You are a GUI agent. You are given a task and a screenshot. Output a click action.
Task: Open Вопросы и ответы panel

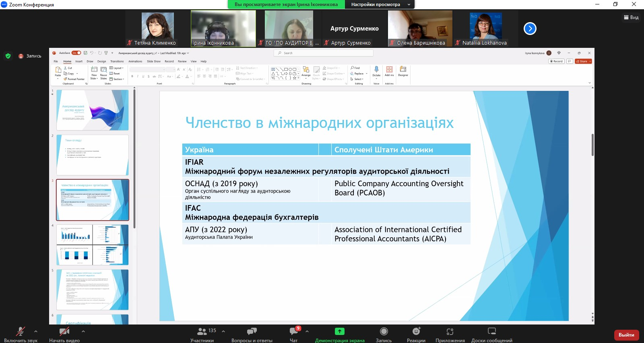coord(252,334)
